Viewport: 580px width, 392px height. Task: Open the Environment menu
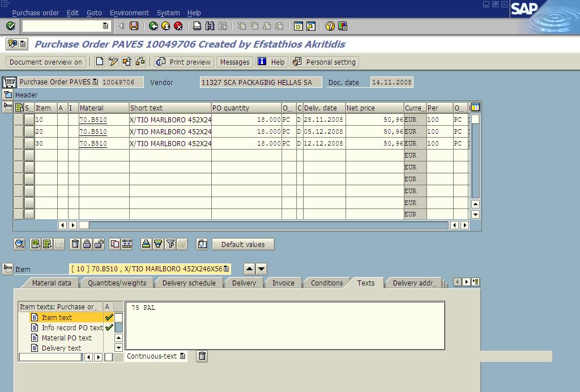[x=129, y=13]
